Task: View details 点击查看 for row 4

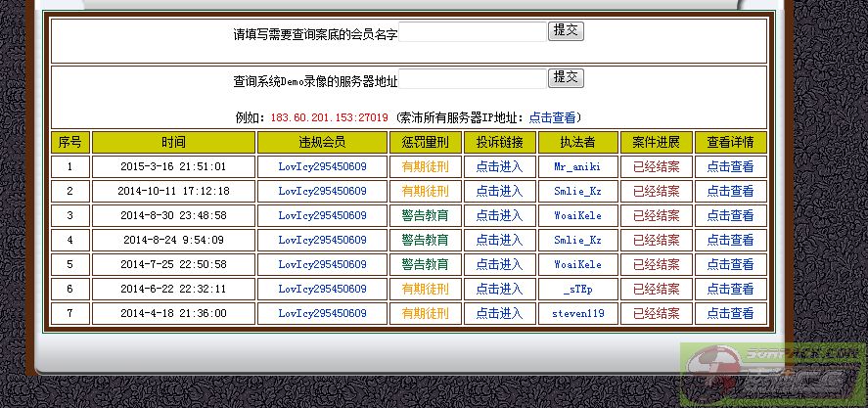Action: point(730,240)
